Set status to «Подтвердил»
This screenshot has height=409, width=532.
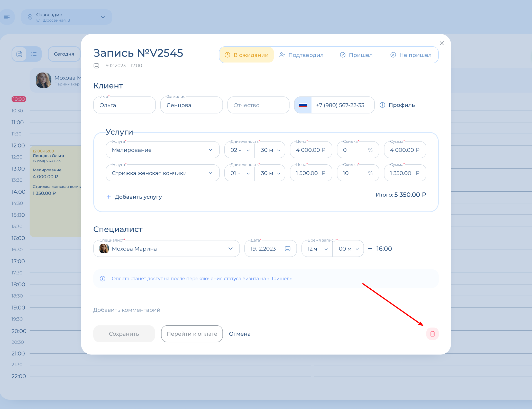[301, 55]
